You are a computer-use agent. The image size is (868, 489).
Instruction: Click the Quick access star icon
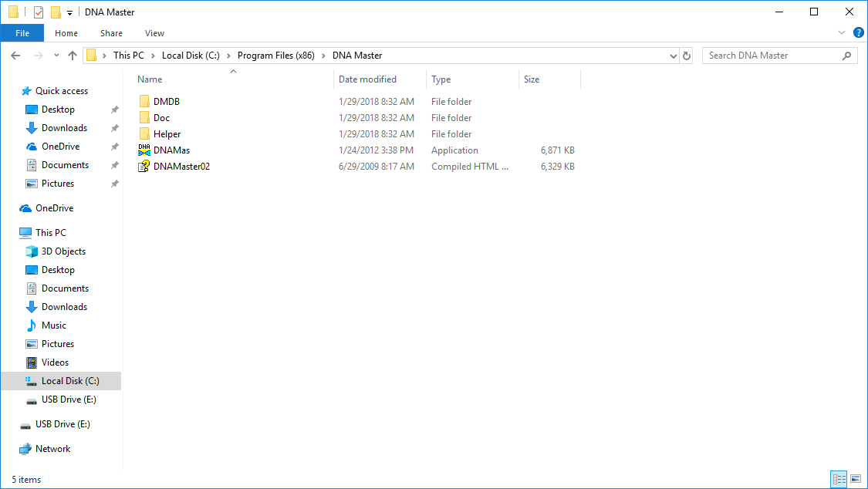tap(26, 91)
